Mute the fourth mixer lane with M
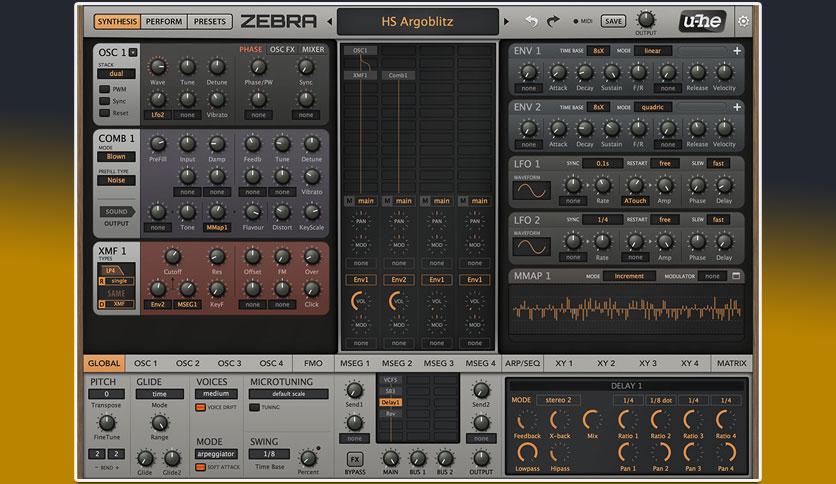This screenshot has height=484, width=836. click(463, 201)
